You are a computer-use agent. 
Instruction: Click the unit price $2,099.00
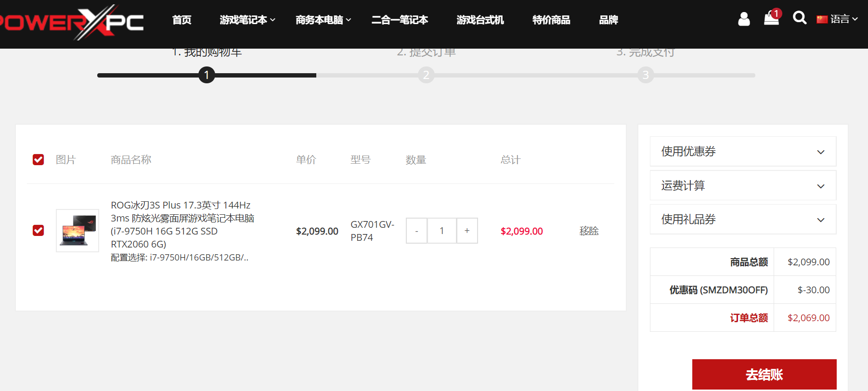pyautogui.click(x=317, y=231)
